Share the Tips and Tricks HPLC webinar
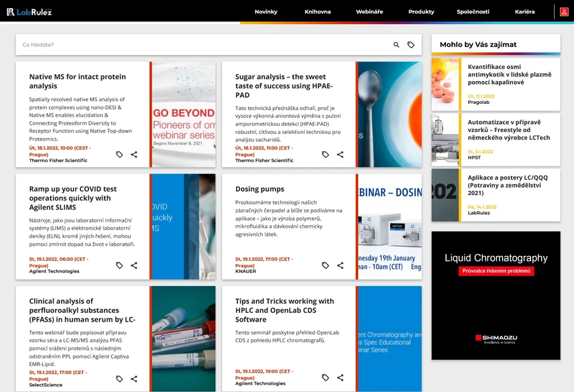 point(340,377)
